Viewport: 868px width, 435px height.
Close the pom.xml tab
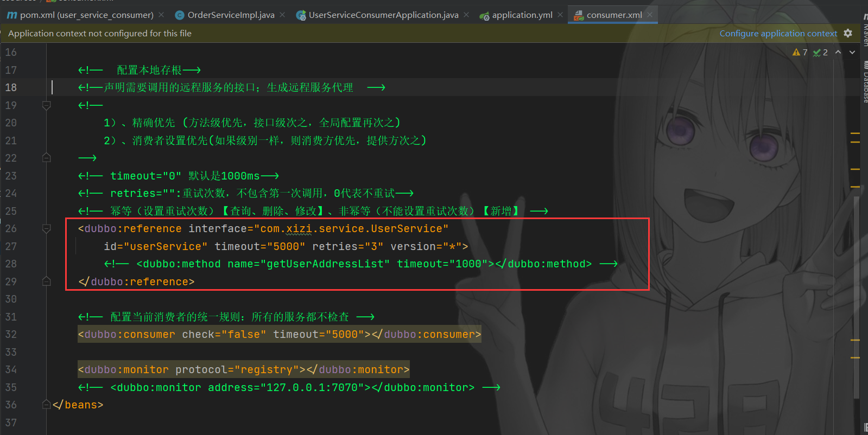pos(162,15)
